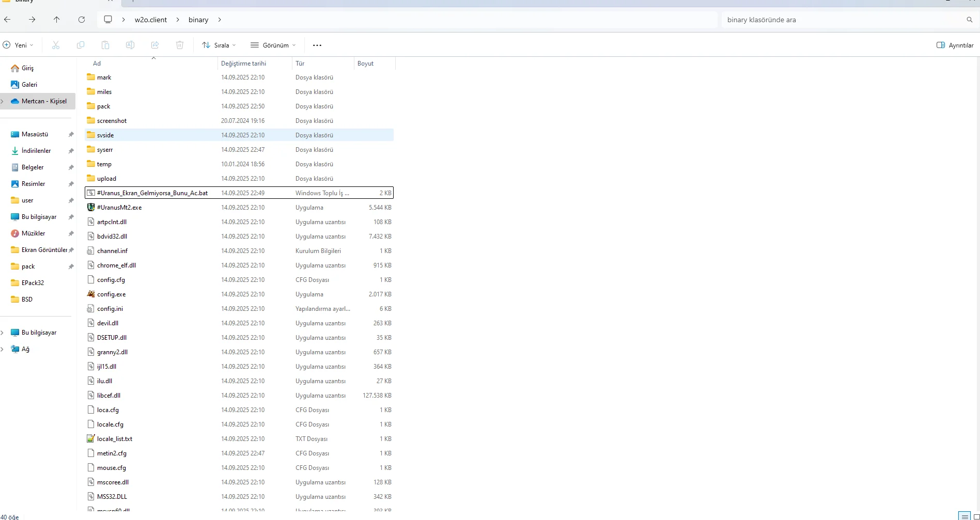Click the Share icon in toolbar
This screenshot has height=520, width=980.
[x=155, y=45]
